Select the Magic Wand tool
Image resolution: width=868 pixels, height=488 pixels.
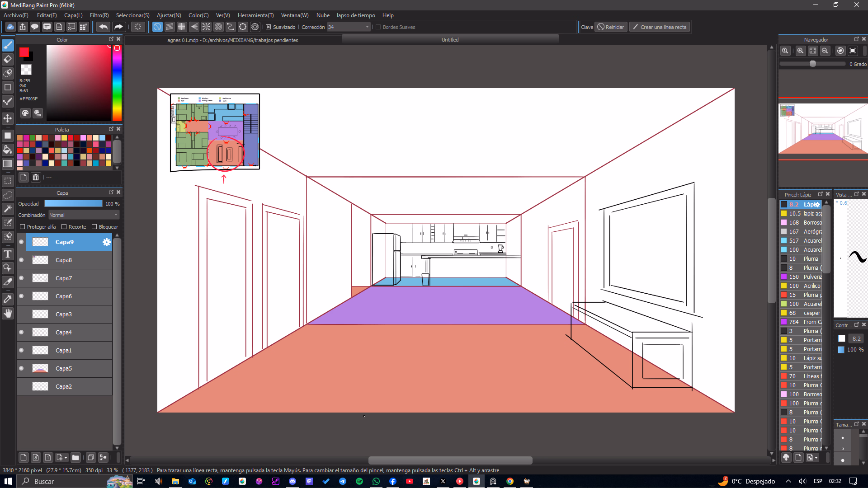[x=8, y=208]
